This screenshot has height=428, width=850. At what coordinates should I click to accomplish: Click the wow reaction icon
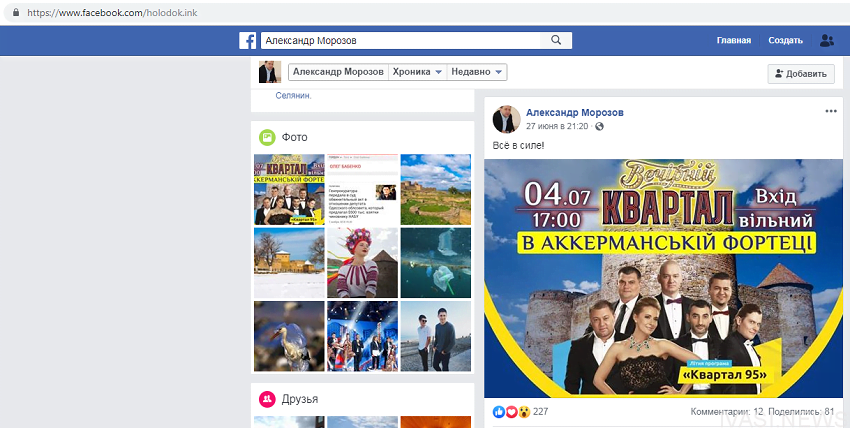(x=524, y=412)
